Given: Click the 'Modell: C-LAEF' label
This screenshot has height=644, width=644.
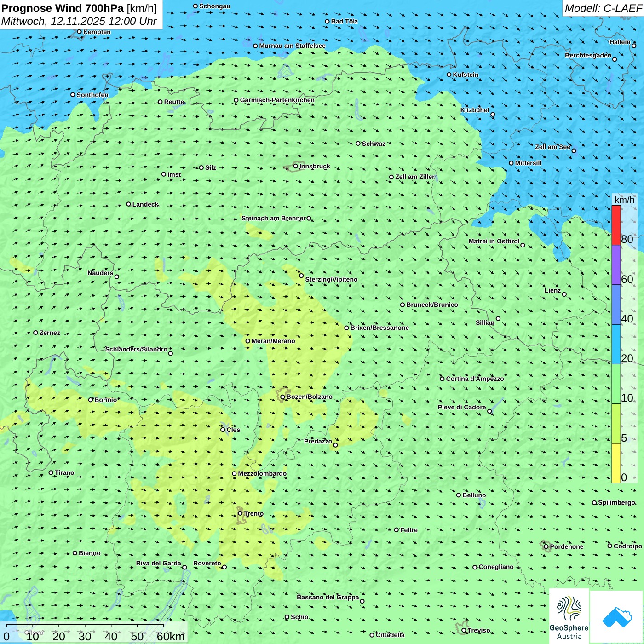Looking at the screenshot, I should pyautogui.click(x=603, y=8).
